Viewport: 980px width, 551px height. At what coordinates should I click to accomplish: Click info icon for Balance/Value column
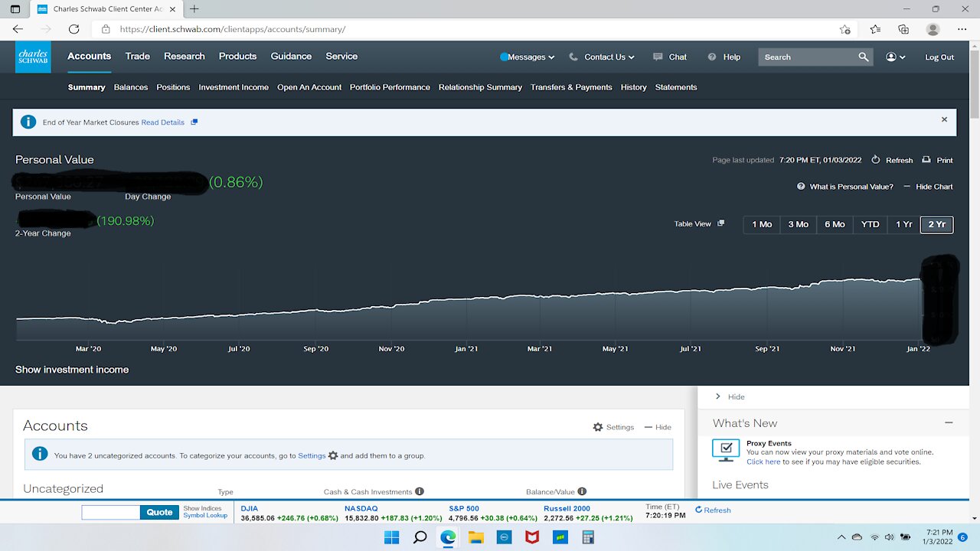(582, 491)
